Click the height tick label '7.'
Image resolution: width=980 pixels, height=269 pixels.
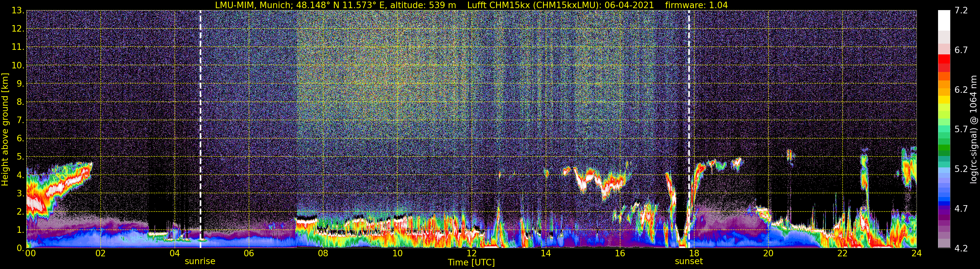(20, 120)
